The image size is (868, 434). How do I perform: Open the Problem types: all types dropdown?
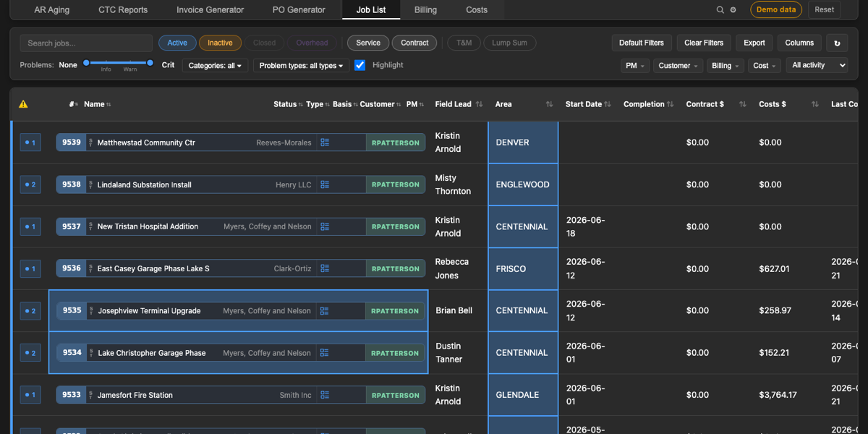301,66
